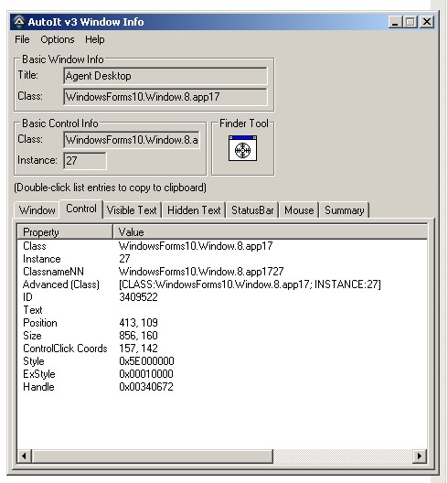Click the Value column header
The height and width of the screenshot is (483, 448).
pos(270,232)
